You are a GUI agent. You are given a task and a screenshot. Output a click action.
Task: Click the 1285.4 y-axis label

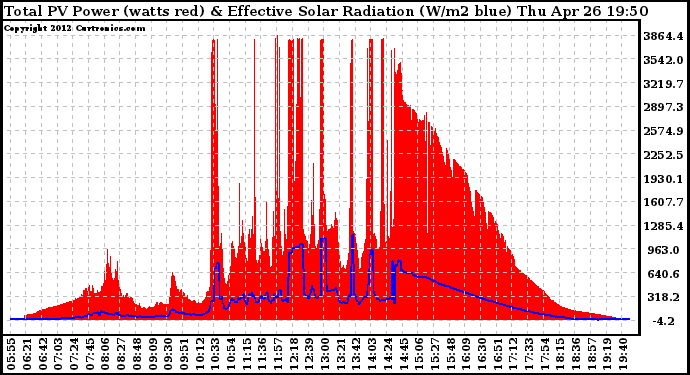(664, 226)
